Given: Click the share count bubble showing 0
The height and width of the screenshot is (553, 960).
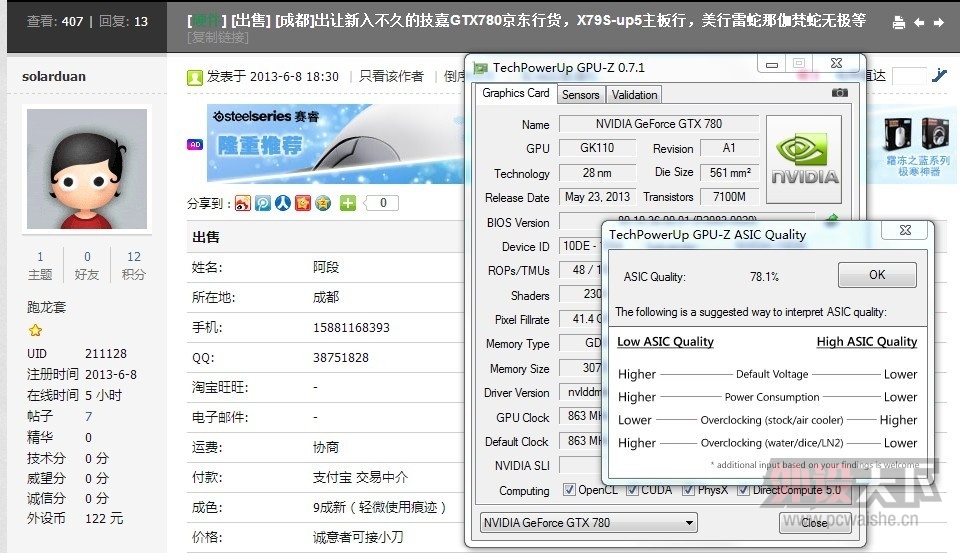Looking at the screenshot, I should pyautogui.click(x=382, y=203).
